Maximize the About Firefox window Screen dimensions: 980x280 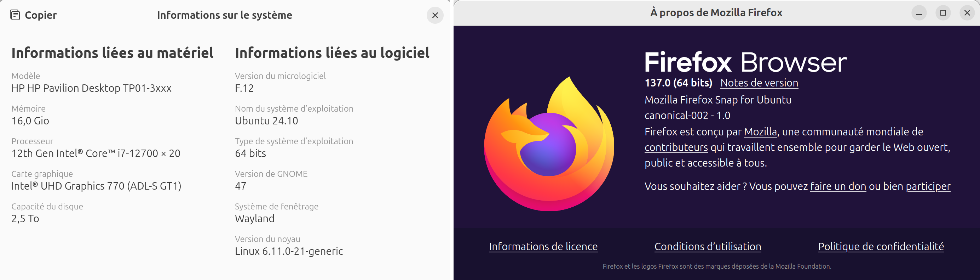click(943, 13)
